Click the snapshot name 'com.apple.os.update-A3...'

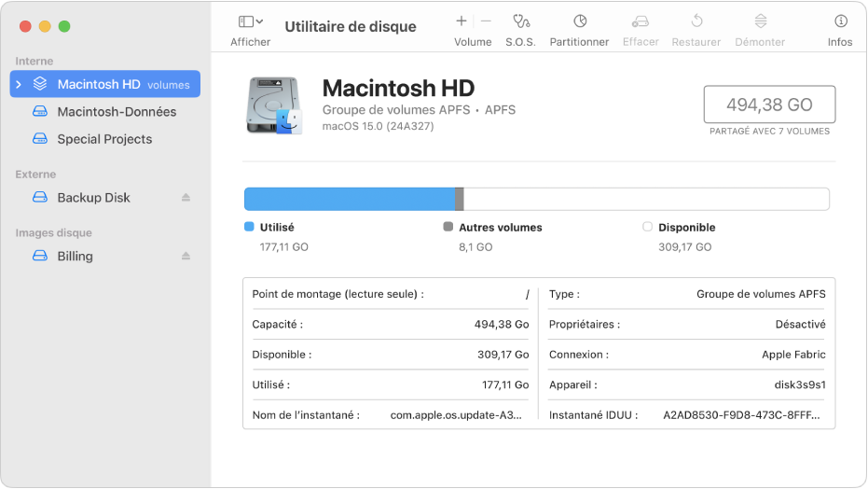tap(456, 415)
